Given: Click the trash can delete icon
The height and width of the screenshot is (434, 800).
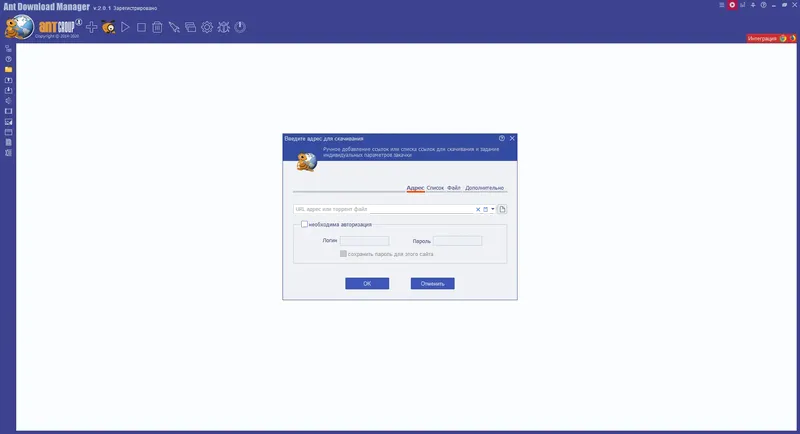Looking at the screenshot, I should 157,27.
